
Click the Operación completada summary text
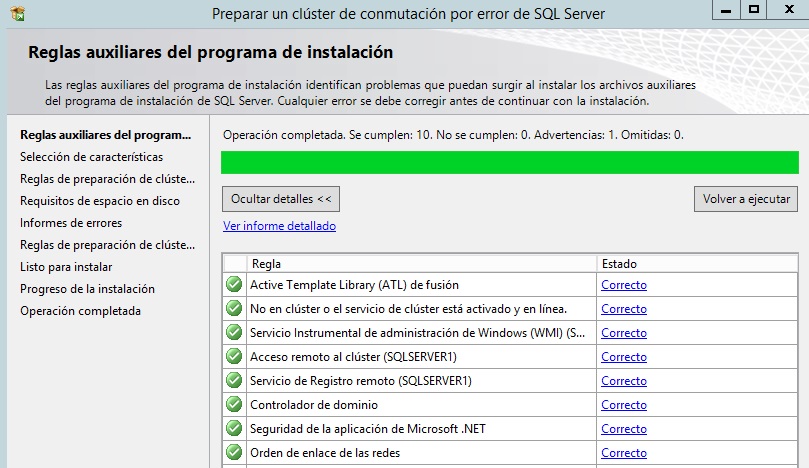click(453, 135)
